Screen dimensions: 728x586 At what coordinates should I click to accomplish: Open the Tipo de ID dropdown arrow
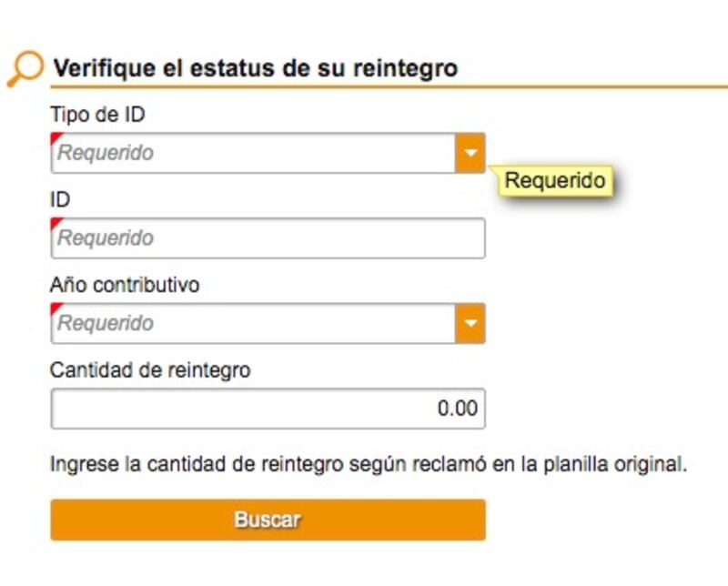[x=470, y=153]
